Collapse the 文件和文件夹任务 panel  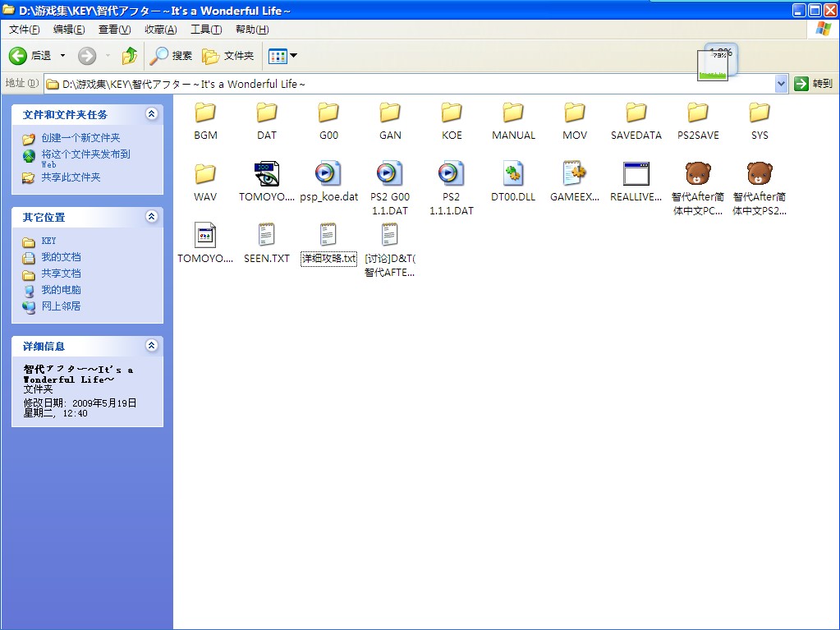152,113
